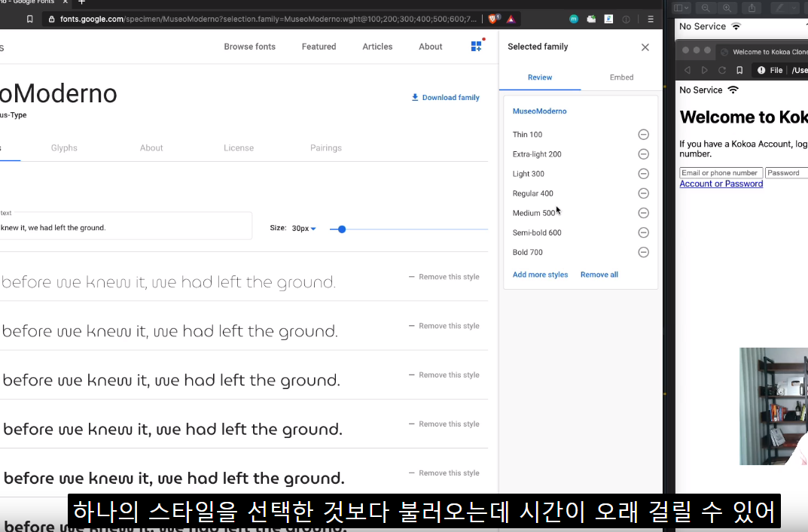Switch to the Embed tab
Image resolution: width=808 pixels, height=532 pixels.
click(x=621, y=78)
